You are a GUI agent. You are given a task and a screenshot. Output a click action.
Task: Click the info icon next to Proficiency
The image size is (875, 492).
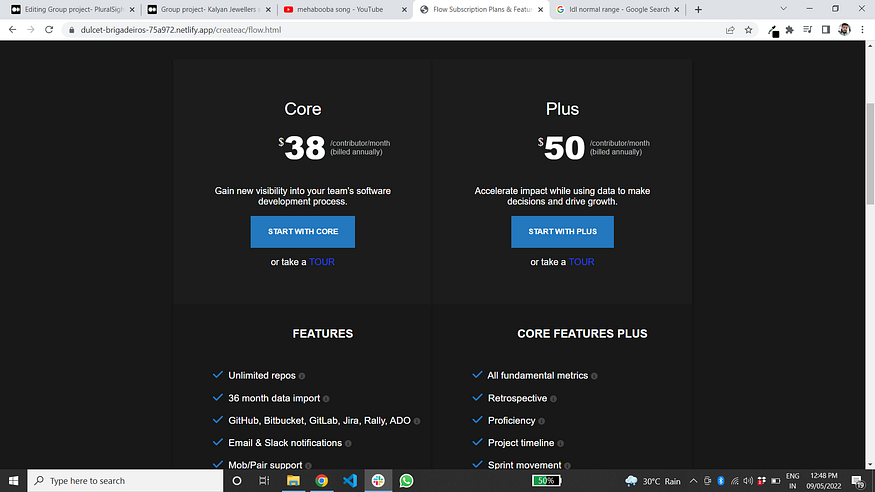tap(542, 421)
